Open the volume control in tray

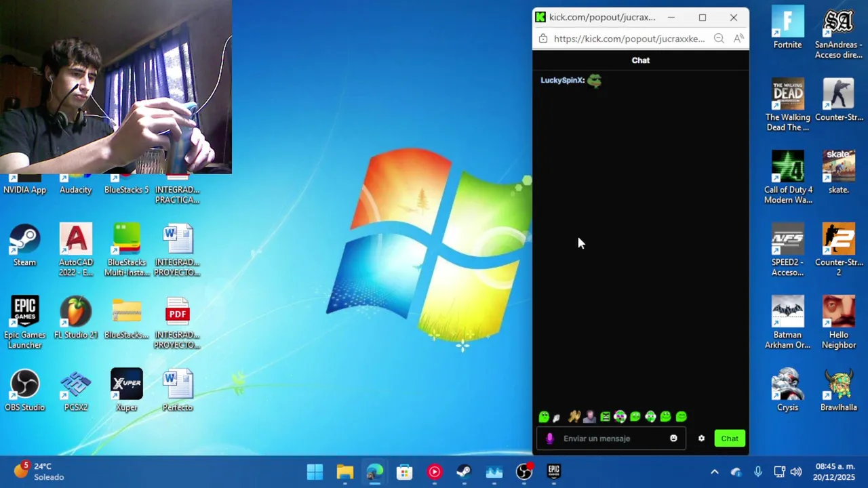pos(796,472)
